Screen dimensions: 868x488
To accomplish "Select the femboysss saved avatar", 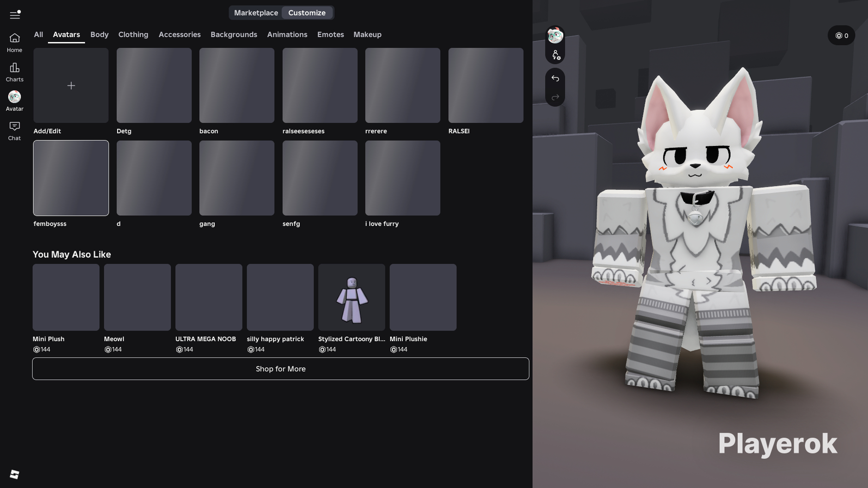I will [71, 178].
